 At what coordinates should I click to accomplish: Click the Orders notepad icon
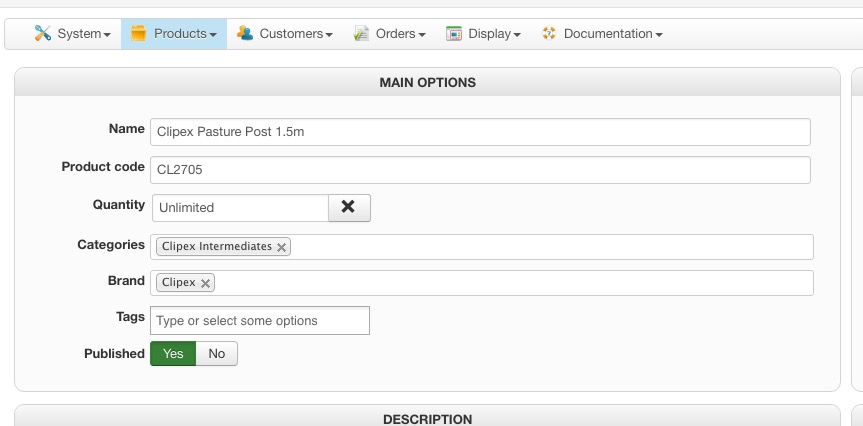(x=362, y=34)
